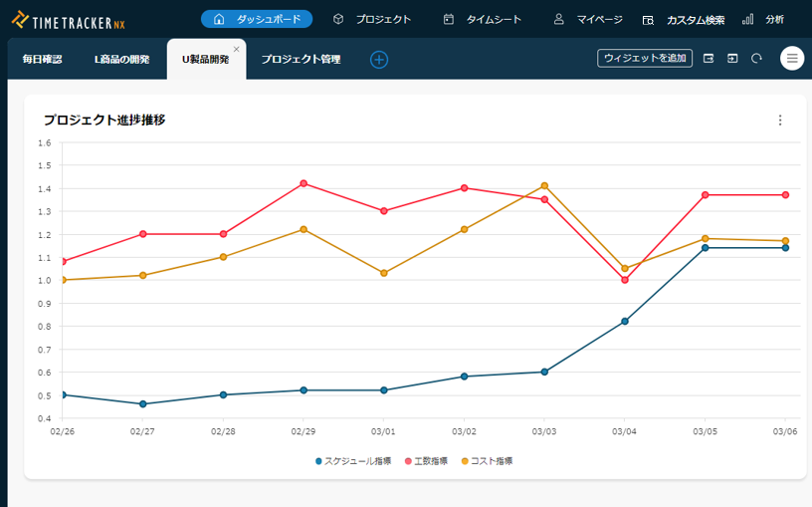The image size is (812, 507).
Task: Click the dashboard import icon
Action: [x=732, y=58]
